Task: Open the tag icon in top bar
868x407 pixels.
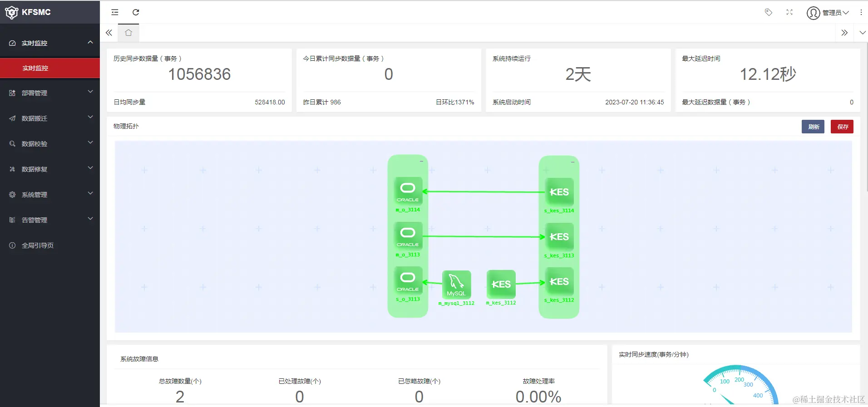Action: coord(769,12)
